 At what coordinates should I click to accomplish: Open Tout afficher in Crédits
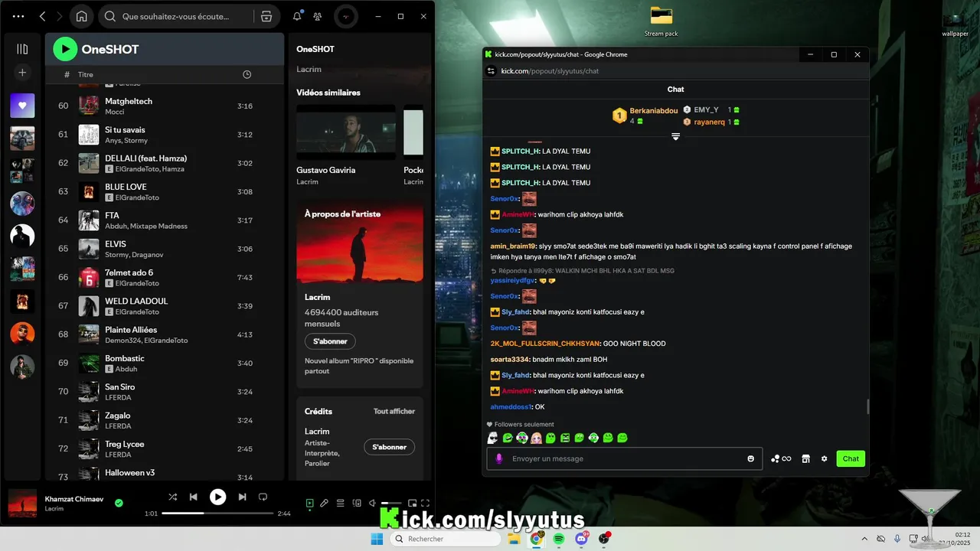click(394, 411)
